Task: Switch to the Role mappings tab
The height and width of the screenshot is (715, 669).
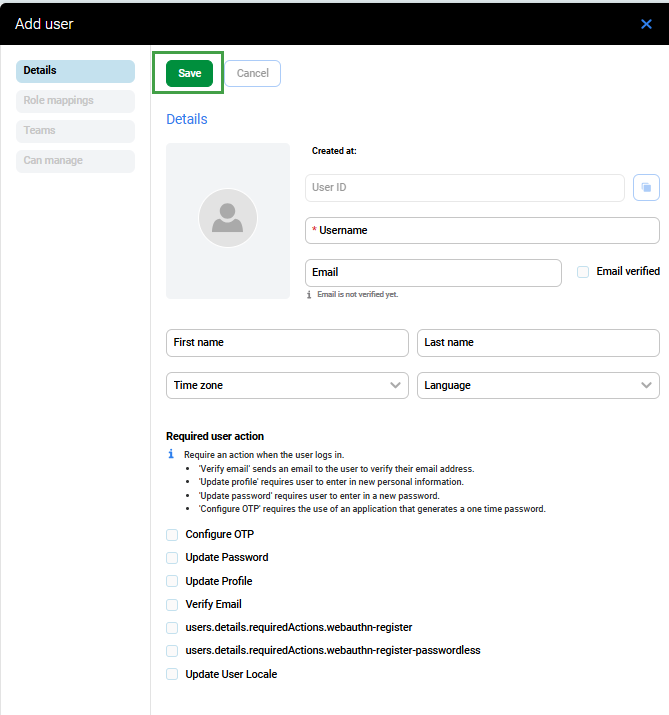Action: (75, 101)
